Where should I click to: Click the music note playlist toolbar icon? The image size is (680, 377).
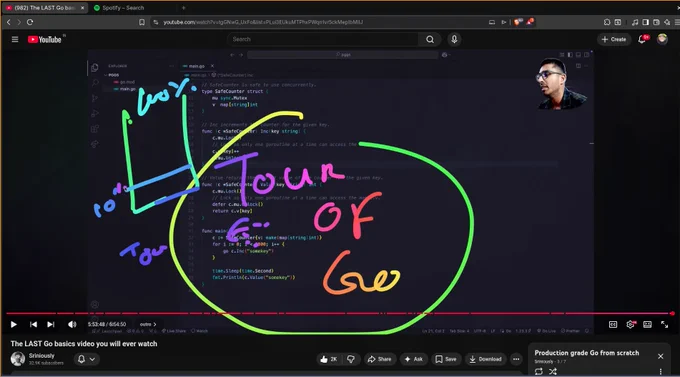point(635,22)
